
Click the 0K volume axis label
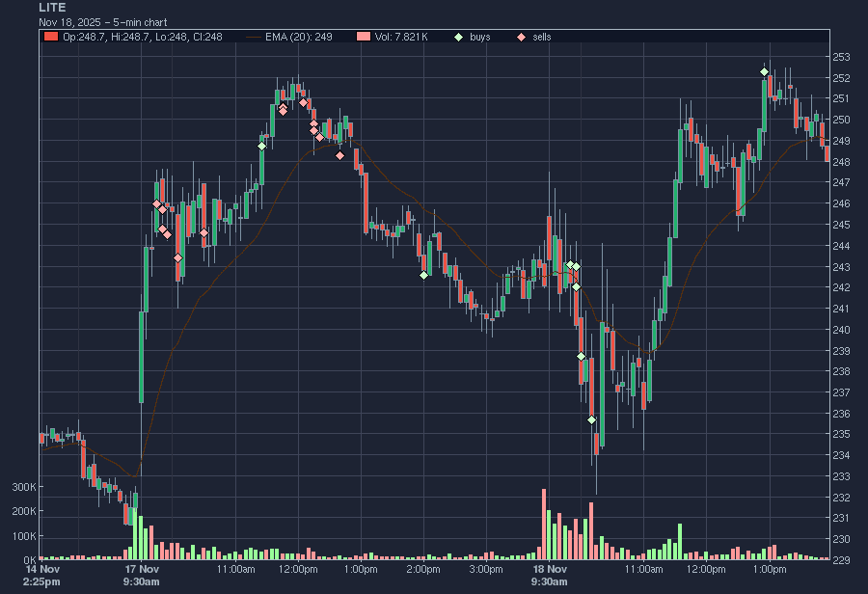coord(30,560)
